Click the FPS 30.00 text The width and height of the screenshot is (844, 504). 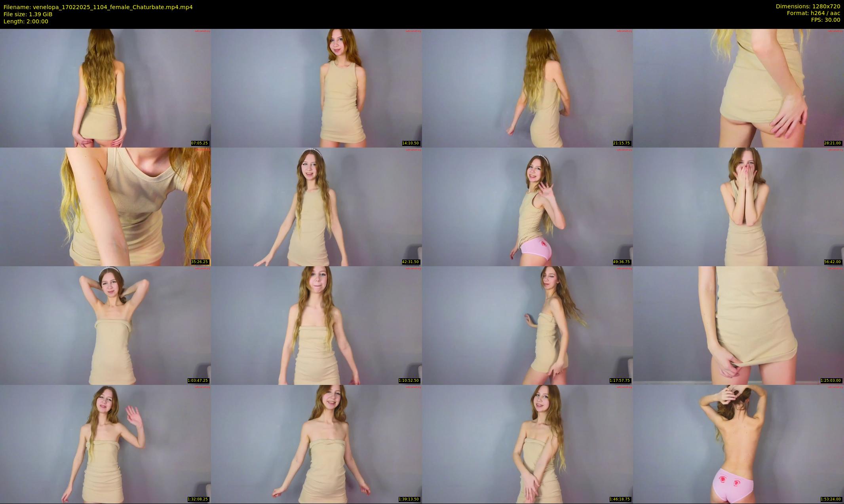[x=825, y=20]
